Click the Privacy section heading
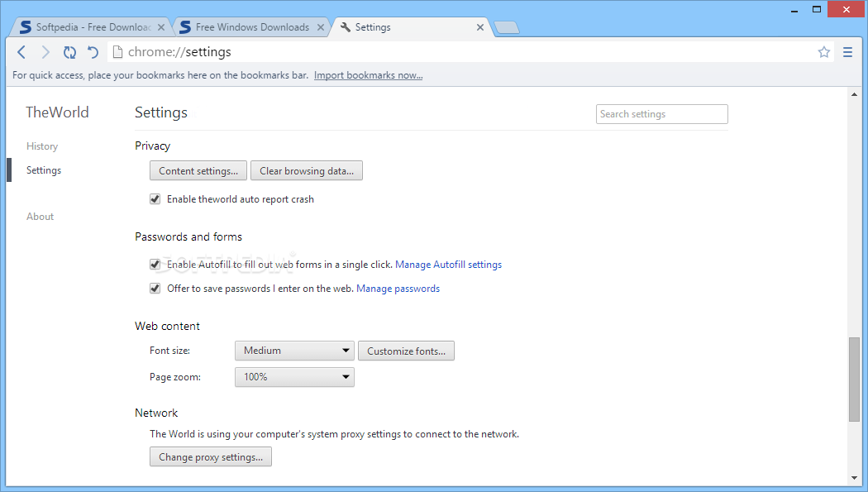Screen dimensions: 868x492 click(x=152, y=146)
